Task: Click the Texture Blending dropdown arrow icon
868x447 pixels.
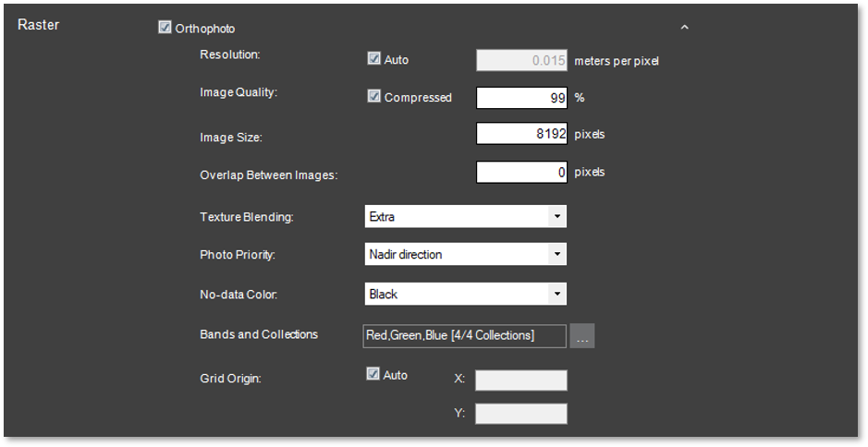Action: (556, 216)
